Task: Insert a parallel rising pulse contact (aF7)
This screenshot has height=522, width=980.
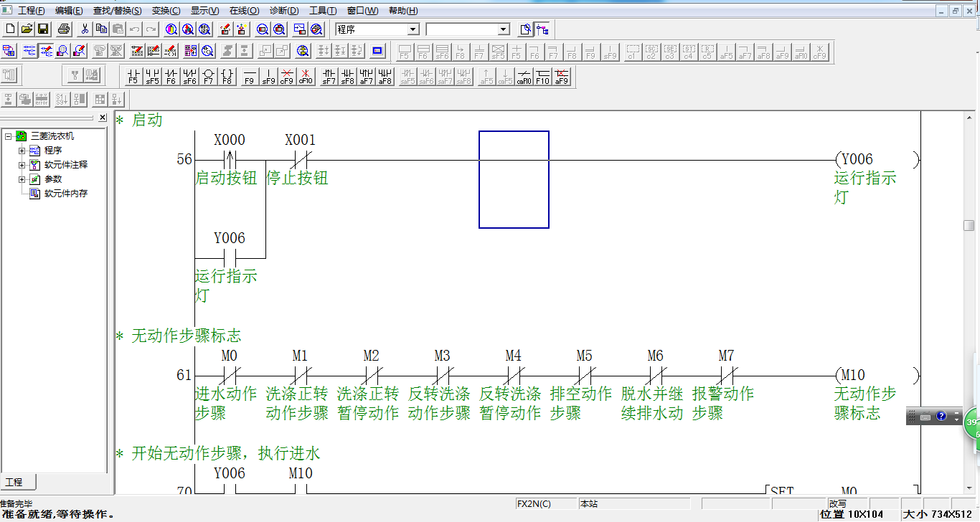Action: click(x=366, y=76)
